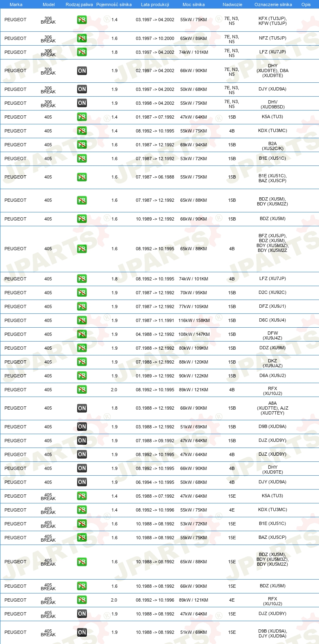
Task: Click diesel ON icon in 405 DHY (XUD9TE) row
Action: click(82, 468)
